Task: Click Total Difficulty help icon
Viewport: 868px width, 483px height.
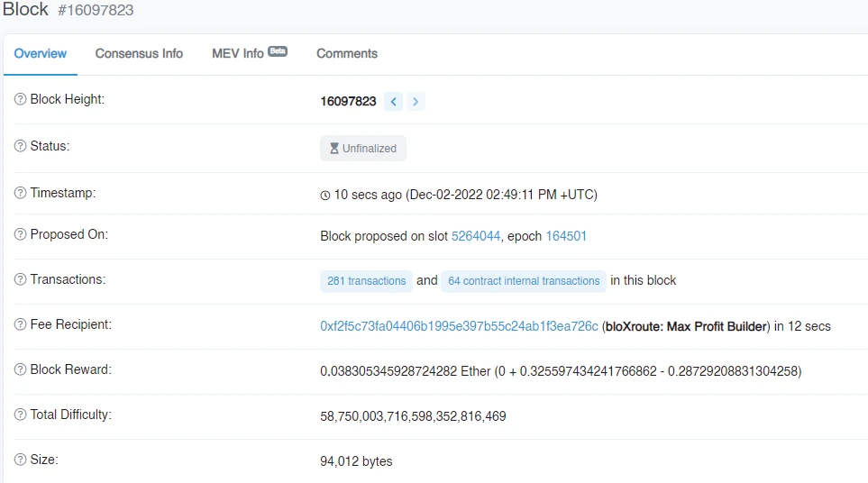Action: 20,415
